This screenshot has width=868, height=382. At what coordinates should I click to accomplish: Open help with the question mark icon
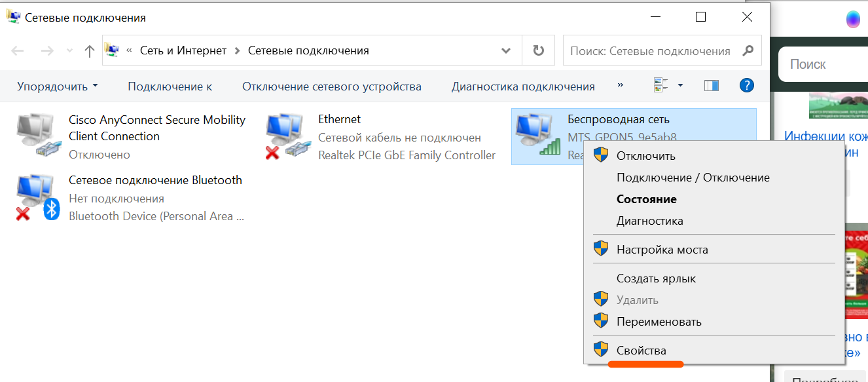746,86
